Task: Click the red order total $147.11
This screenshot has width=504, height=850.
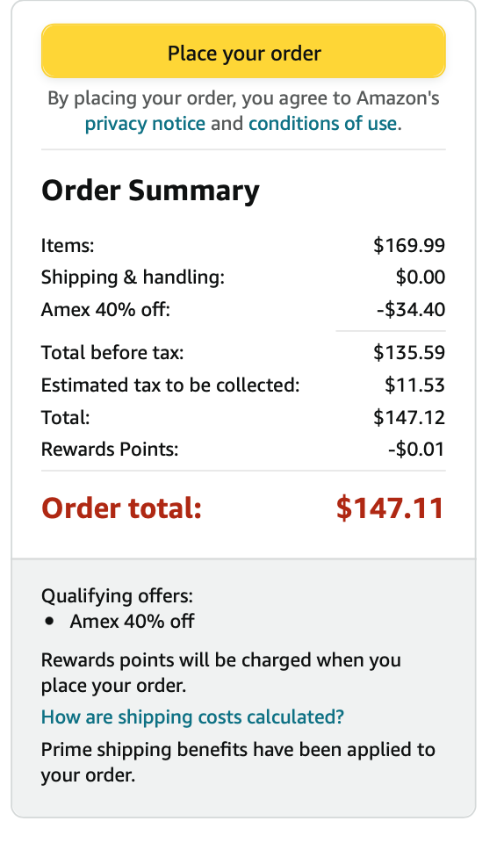Action: point(390,508)
